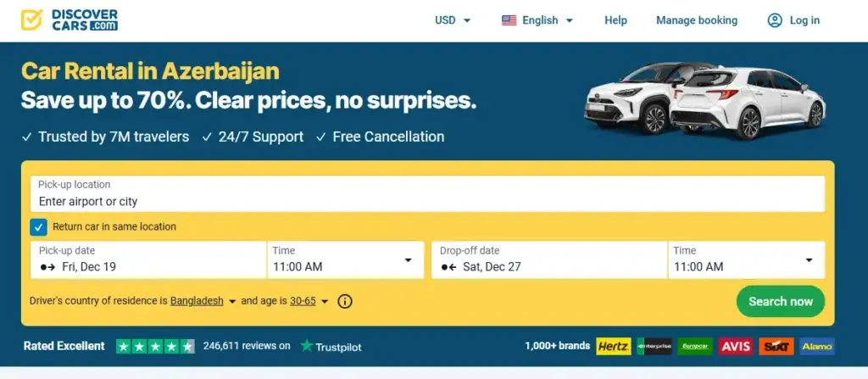Click the DiscoverCars.com logo
Image resolution: width=868 pixels, height=379 pixels.
[70, 20]
